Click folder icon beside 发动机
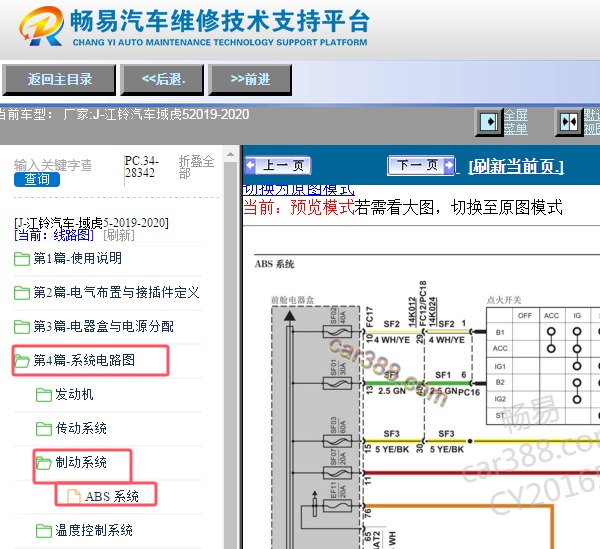 (44, 395)
